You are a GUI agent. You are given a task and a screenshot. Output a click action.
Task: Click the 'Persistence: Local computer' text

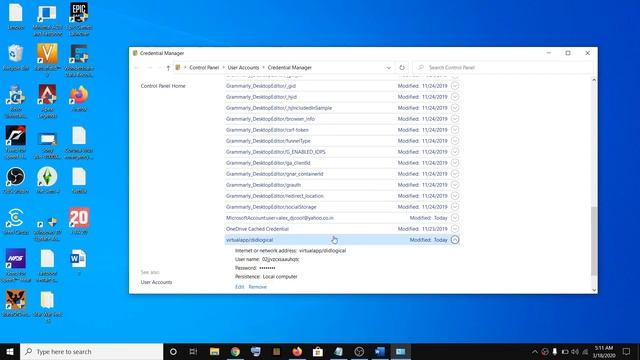pos(266,277)
